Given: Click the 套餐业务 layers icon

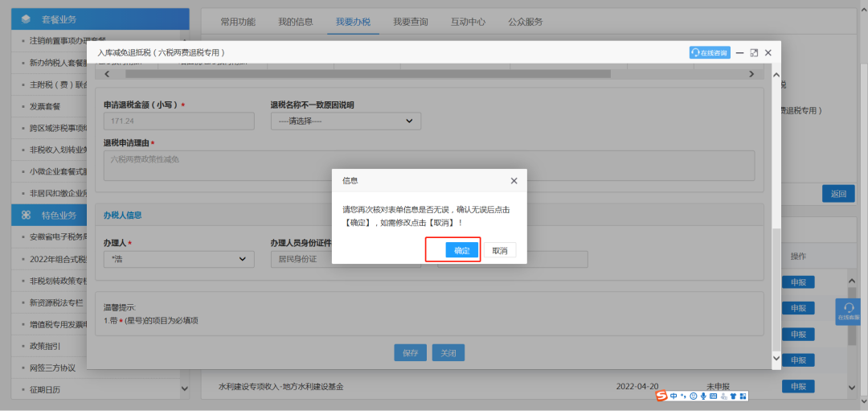Looking at the screenshot, I should pos(26,19).
